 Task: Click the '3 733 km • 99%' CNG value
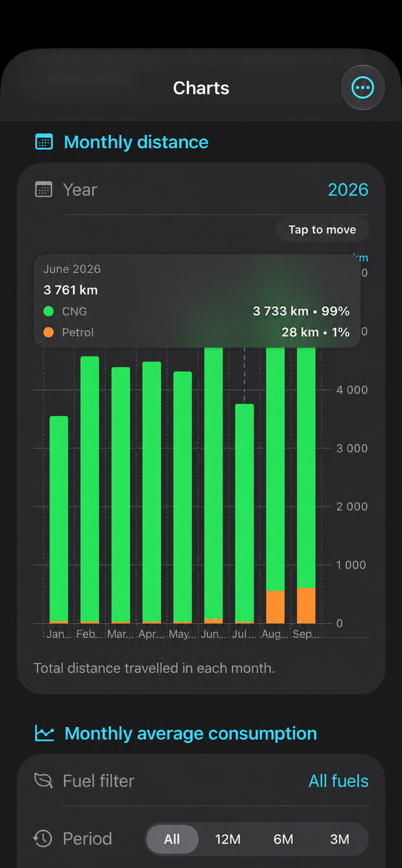click(x=301, y=311)
